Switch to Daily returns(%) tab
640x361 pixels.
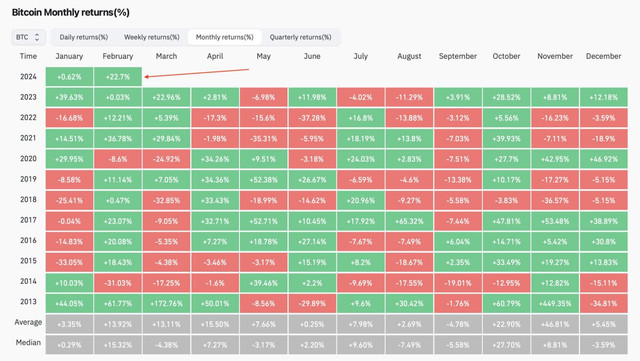click(84, 37)
